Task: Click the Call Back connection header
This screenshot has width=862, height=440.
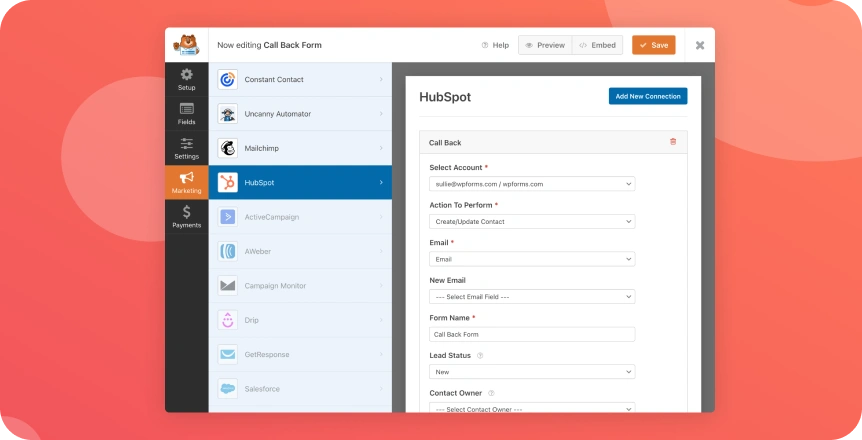Action: point(553,142)
